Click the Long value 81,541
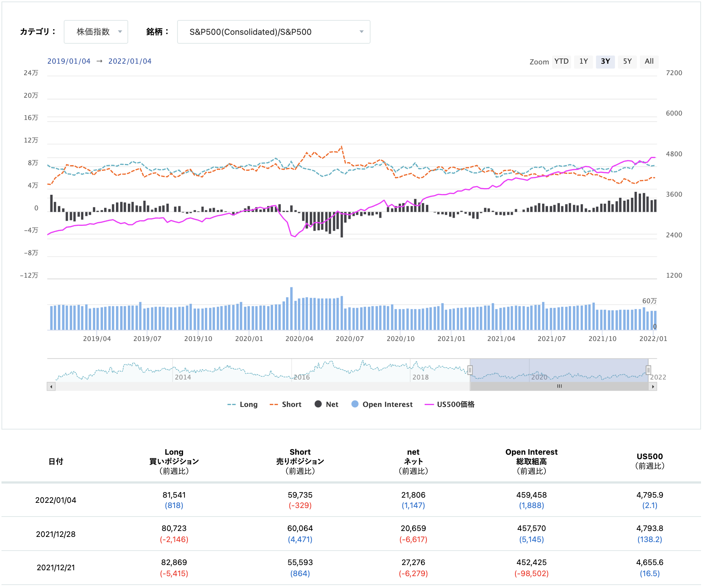The width and height of the screenshot is (704, 588). click(174, 495)
